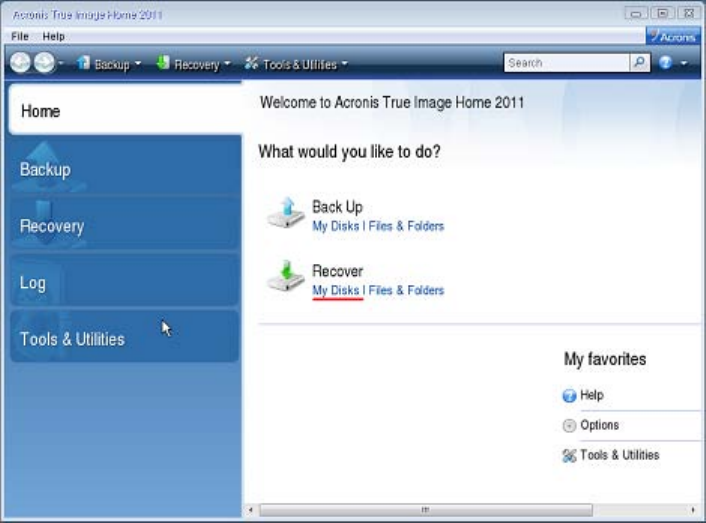Focus the Search input field
The width and height of the screenshot is (706, 523).
click(x=566, y=63)
